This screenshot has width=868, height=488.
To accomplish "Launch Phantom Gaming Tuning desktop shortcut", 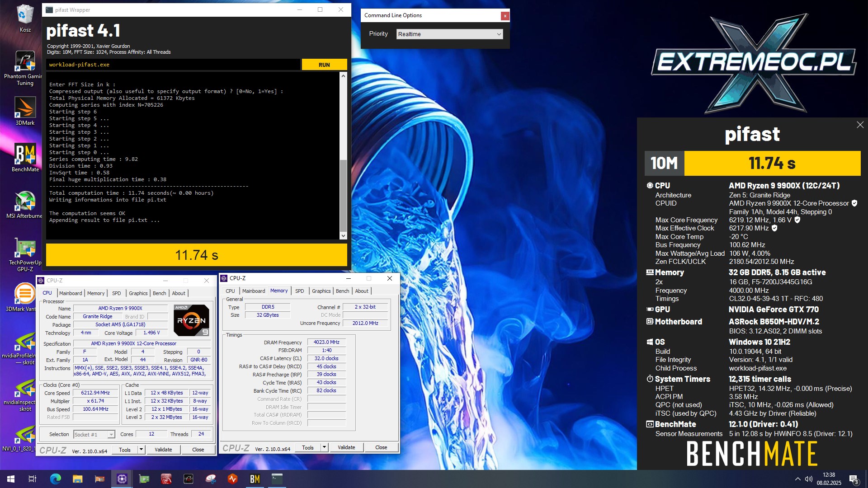I will pyautogui.click(x=25, y=68).
